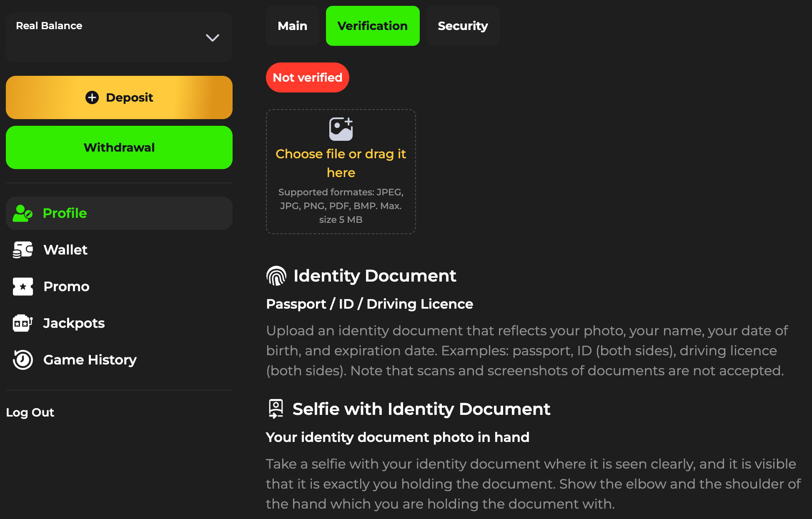
Task: Click Your identity document photo in hand
Action: click(398, 437)
